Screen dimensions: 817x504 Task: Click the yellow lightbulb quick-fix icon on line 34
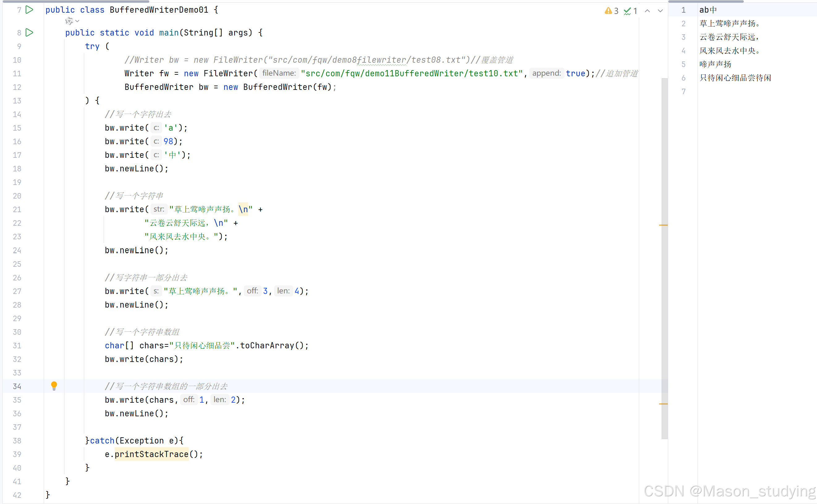pyautogui.click(x=54, y=386)
